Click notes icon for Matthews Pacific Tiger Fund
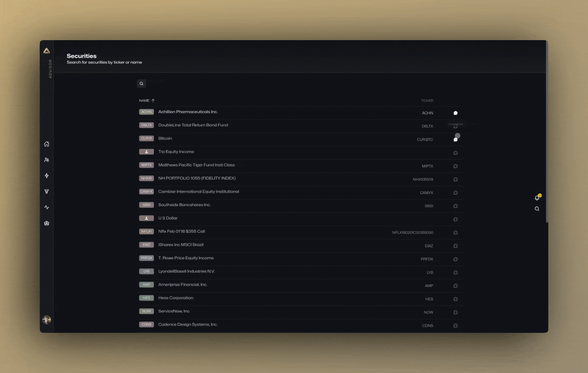This screenshot has width=588, height=373. [455, 166]
